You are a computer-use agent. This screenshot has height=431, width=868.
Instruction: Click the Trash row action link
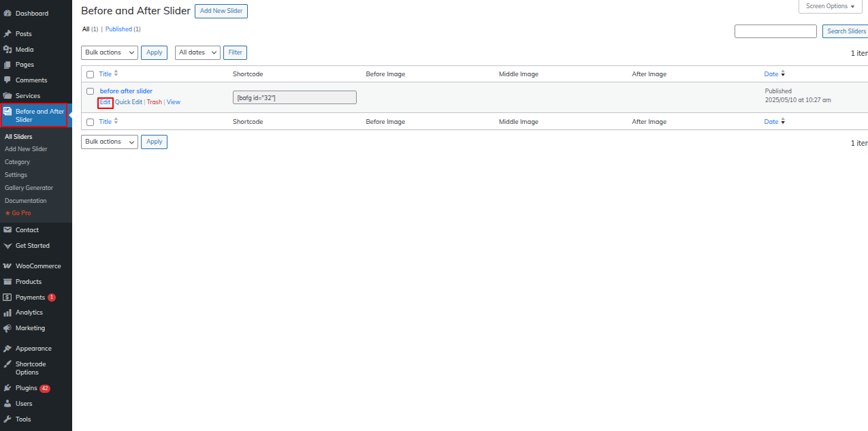(155, 102)
